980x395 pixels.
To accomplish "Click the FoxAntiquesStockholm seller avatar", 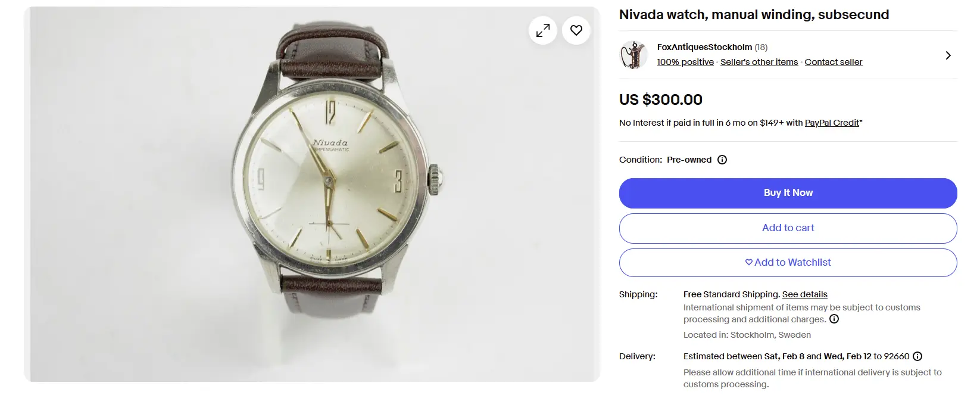I will point(633,55).
